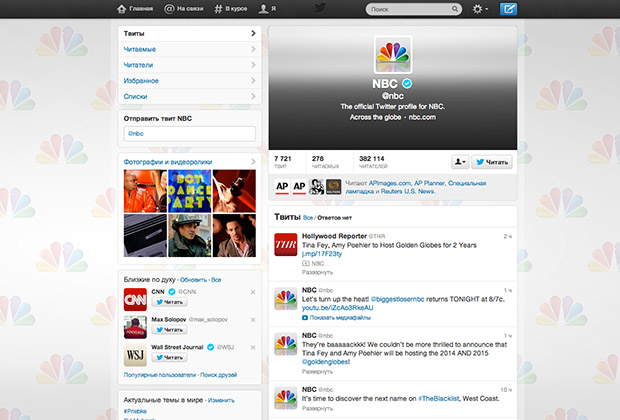This screenshot has height=420, width=620.
Task: Open the user actions dropdown beside Читать
Action: 460,162
